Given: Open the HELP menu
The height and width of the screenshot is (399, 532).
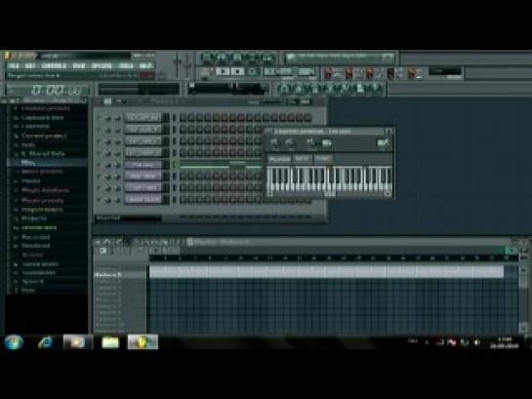Looking at the screenshot, I should [145, 65].
